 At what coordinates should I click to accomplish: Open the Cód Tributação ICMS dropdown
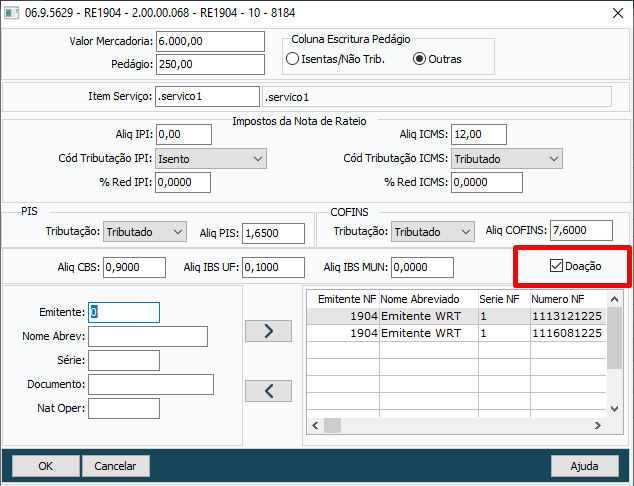pos(507,159)
